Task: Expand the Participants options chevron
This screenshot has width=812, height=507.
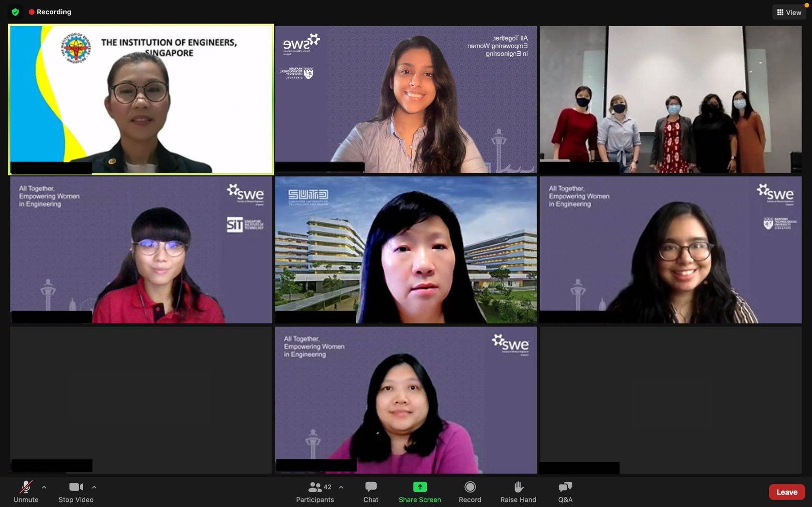Action: pyautogui.click(x=341, y=487)
